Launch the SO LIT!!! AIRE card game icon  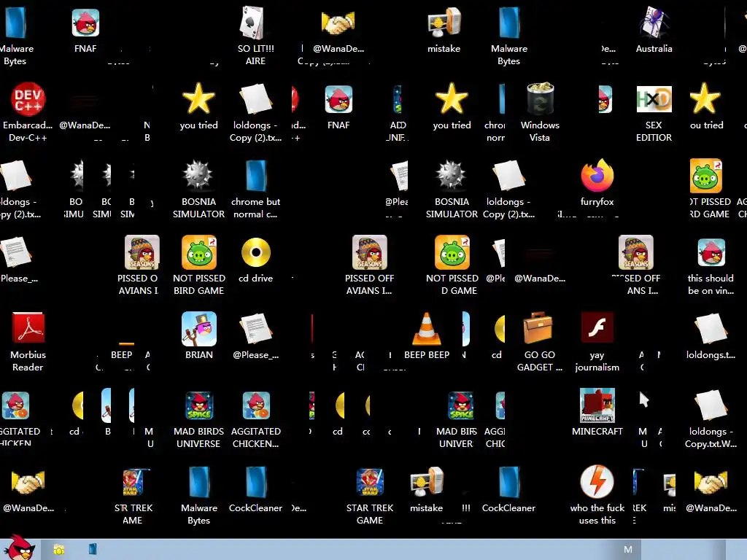(252, 22)
